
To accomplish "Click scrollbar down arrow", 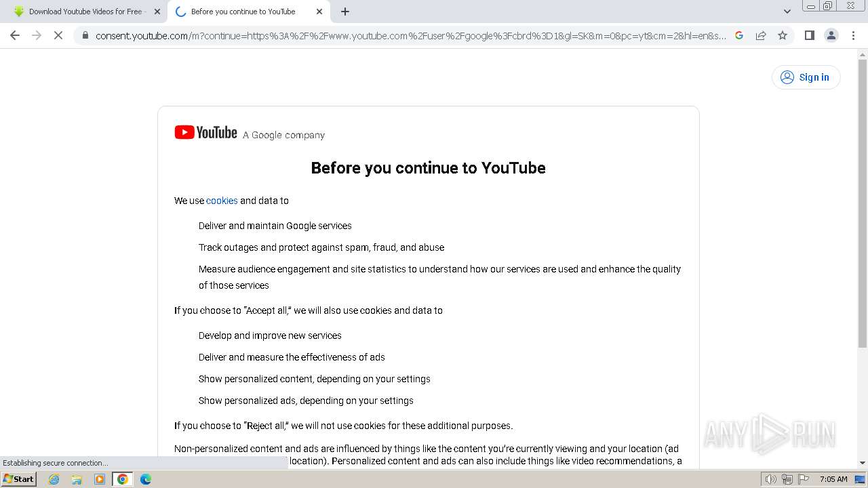I will coord(863,463).
